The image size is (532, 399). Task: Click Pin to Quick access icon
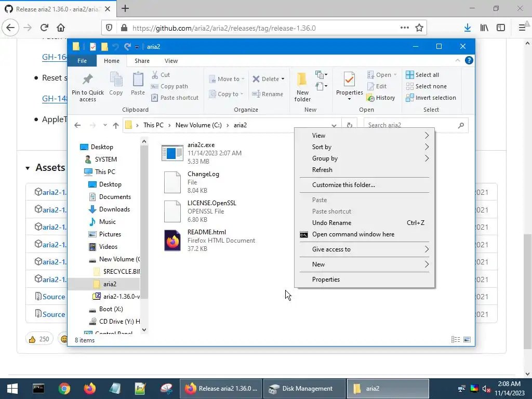(x=87, y=79)
